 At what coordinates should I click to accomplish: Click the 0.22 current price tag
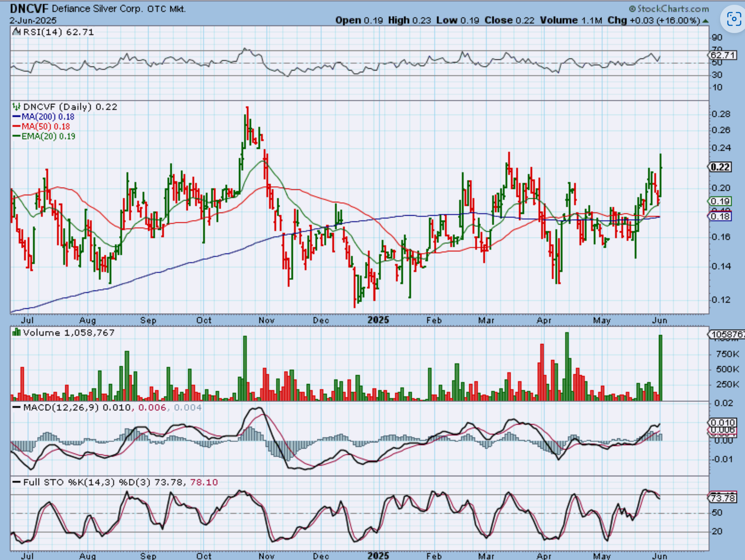720,167
